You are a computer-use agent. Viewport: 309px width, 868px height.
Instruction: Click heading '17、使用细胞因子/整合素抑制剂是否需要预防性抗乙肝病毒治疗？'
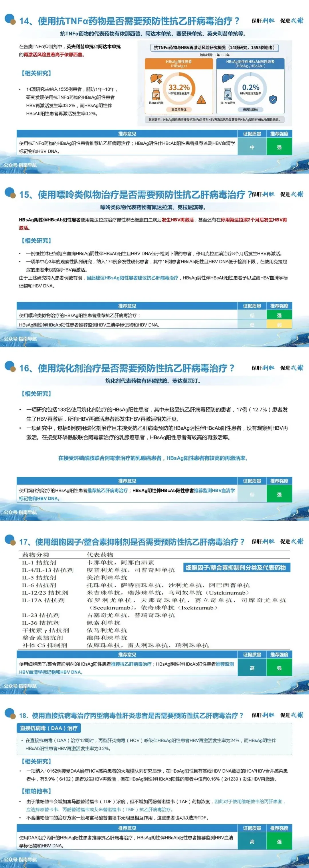132,541
